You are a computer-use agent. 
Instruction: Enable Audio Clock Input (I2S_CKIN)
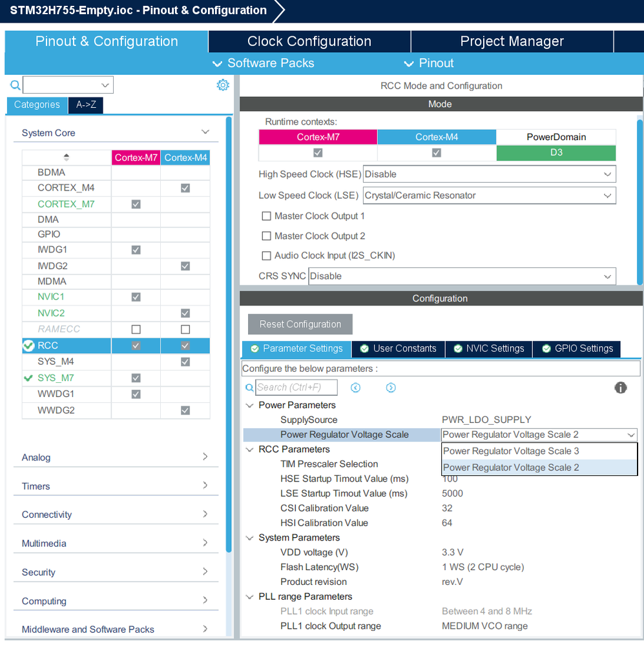(x=266, y=256)
